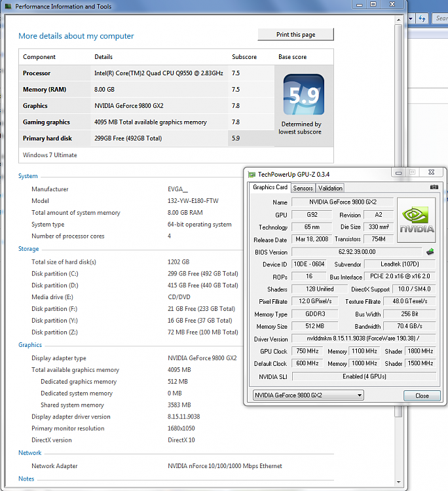Click the Network Adapter value NVIDIA nForce Ethernet
This screenshot has width=448, height=491.
[x=225, y=466]
